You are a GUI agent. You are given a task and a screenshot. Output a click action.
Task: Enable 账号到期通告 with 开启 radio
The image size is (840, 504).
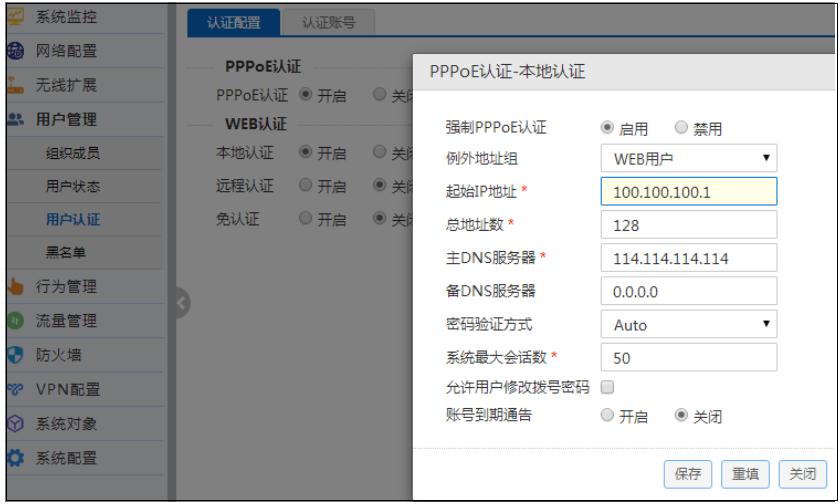[607, 415]
